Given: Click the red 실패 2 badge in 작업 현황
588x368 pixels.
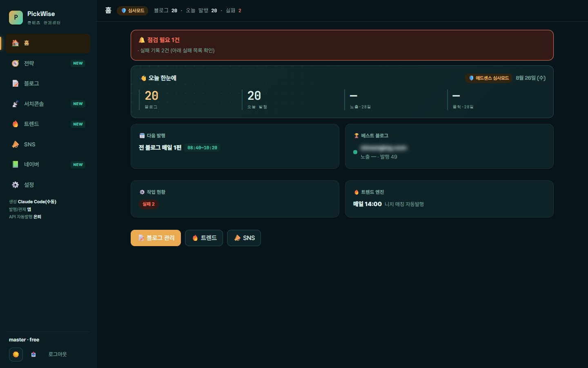Looking at the screenshot, I should (x=149, y=204).
